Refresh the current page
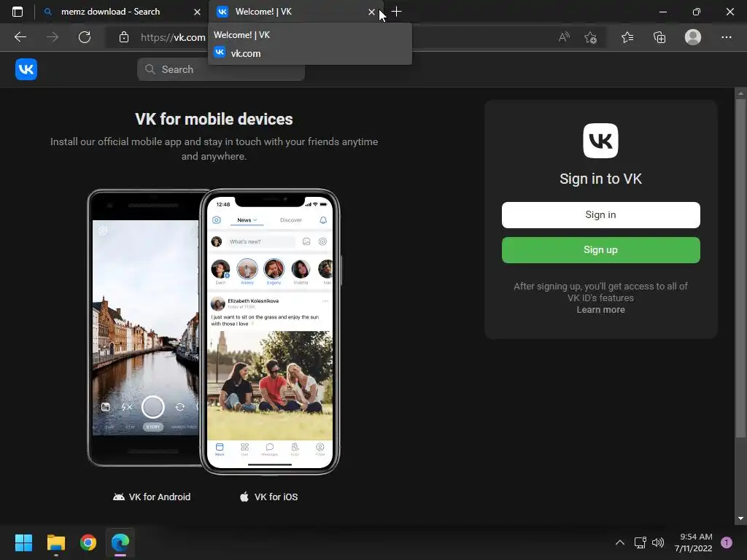This screenshot has height=560, width=747. click(85, 37)
